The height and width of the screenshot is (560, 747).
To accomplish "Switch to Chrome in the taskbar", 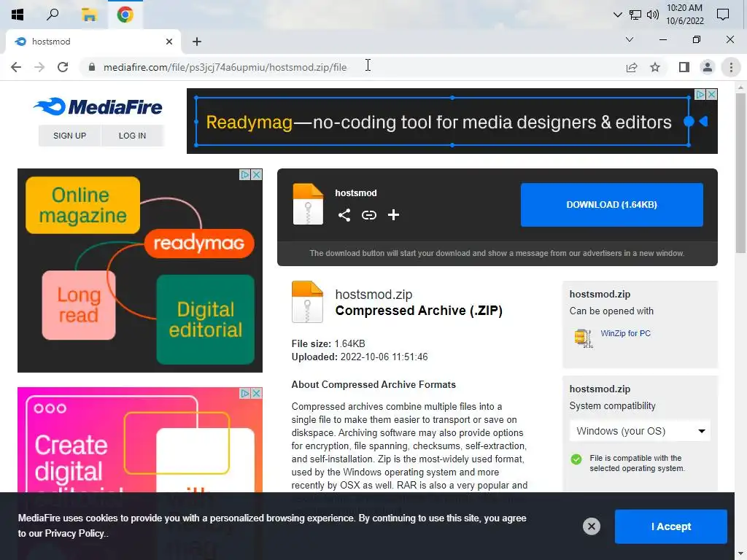I will click(x=125, y=15).
